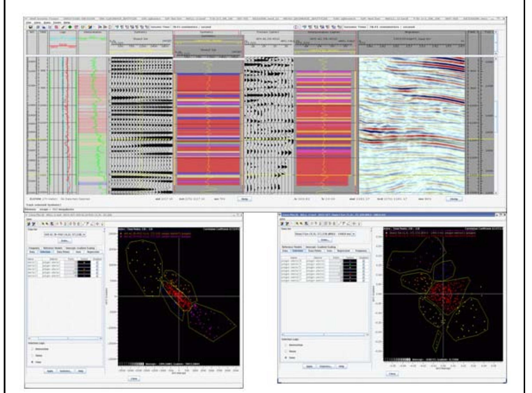Open the data set dropdown in right crossplot window
Viewport: 532px width, 393px height.
click(x=325, y=234)
